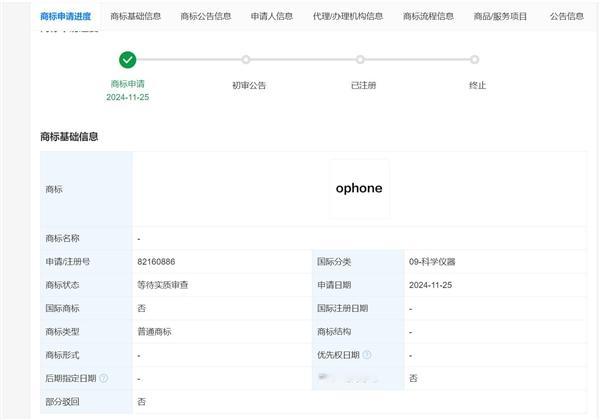The width and height of the screenshot is (600, 420).
Task: Click the 国际商标 field label
Action: [62, 308]
